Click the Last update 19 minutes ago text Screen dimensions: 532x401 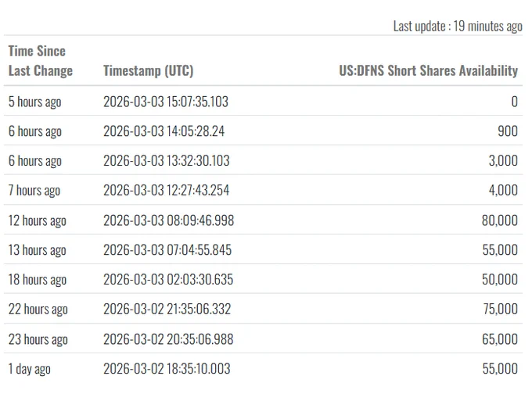click(x=458, y=27)
